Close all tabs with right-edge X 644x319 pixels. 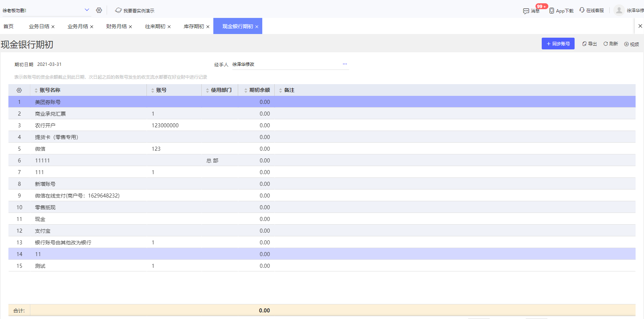point(640,26)
